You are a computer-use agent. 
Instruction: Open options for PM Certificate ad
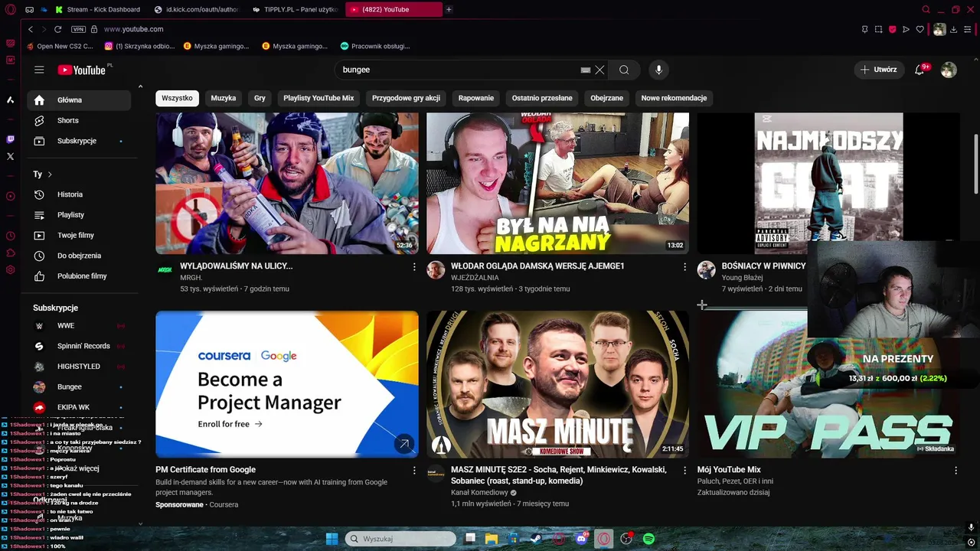point(414,470)
